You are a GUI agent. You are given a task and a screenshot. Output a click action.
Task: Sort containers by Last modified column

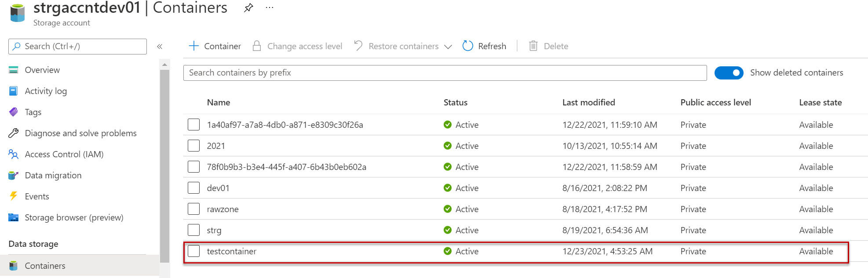point(588,102)
